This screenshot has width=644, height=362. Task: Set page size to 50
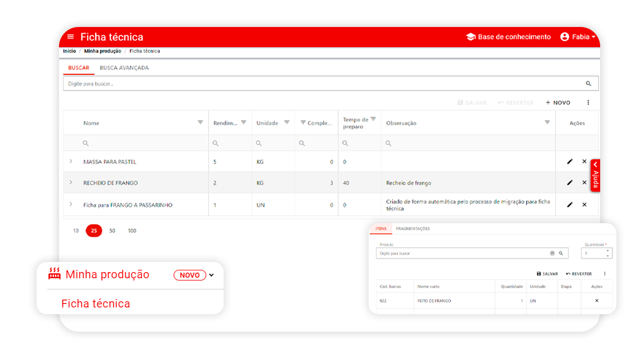tap(112, 231)
